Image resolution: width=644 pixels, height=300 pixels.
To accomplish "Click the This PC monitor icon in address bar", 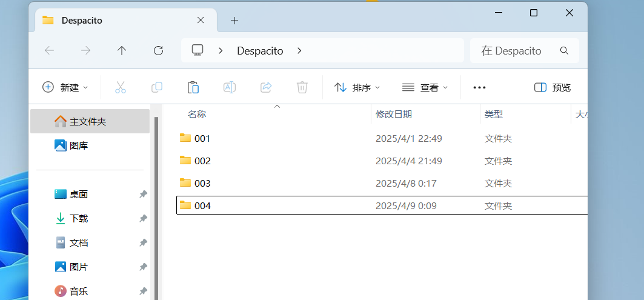I will pos(198,50).
